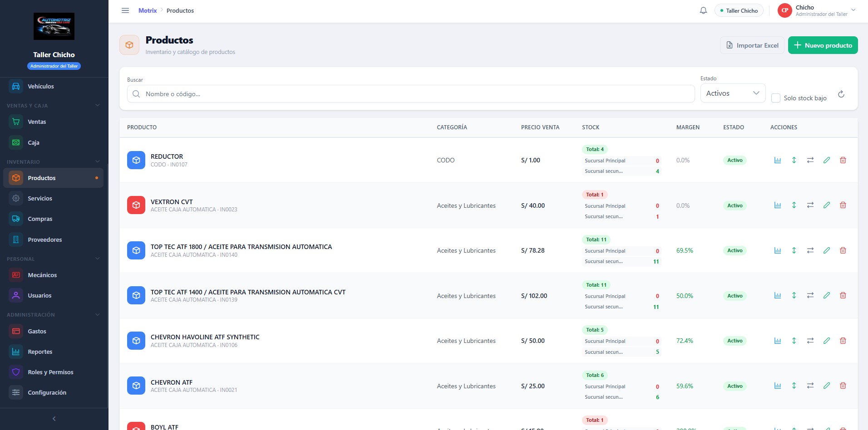Click the margin value "72.4%"
The image size is (868, 430).
685,341
